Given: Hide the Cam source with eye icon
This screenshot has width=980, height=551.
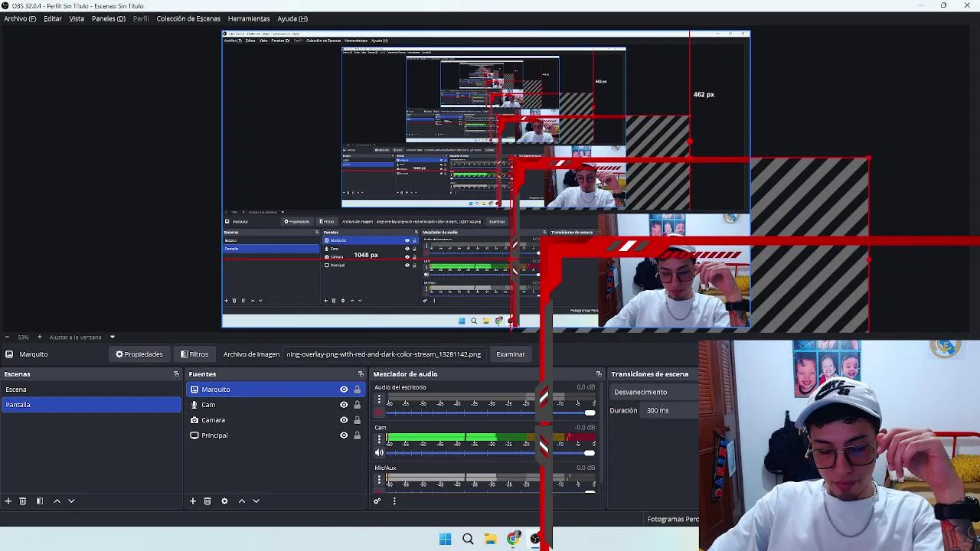Looking at the screenshot, I should [344, 405].
